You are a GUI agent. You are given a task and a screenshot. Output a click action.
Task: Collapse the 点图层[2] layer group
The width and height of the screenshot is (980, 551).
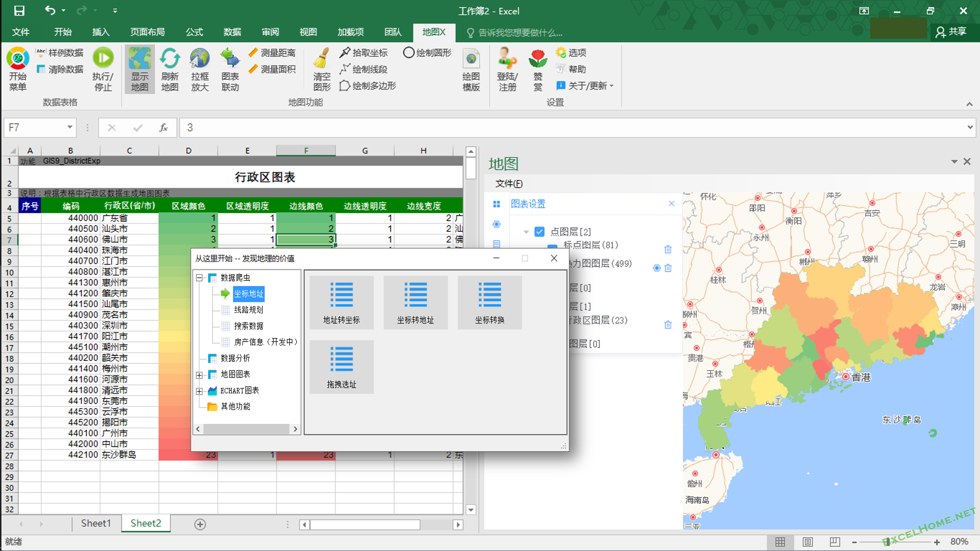point(526,232)
